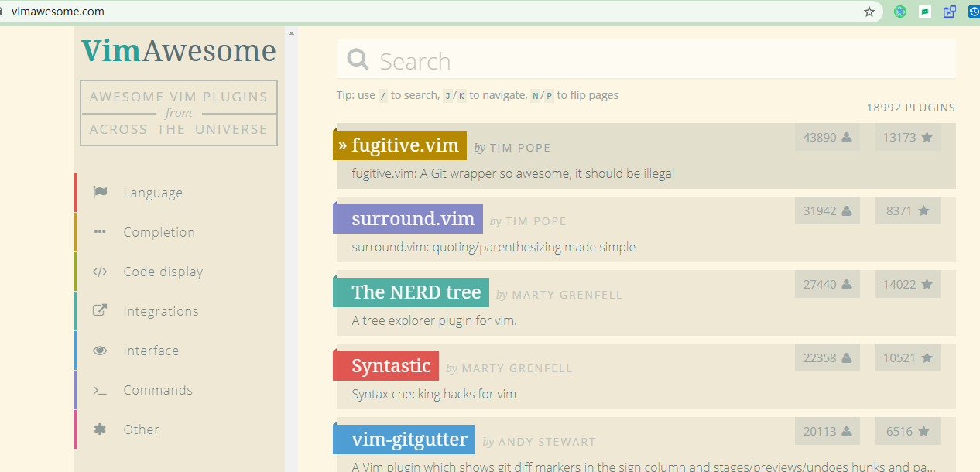Go to the VimAwesome home logo
980x472 pixels.
click(x=179, y=51)
